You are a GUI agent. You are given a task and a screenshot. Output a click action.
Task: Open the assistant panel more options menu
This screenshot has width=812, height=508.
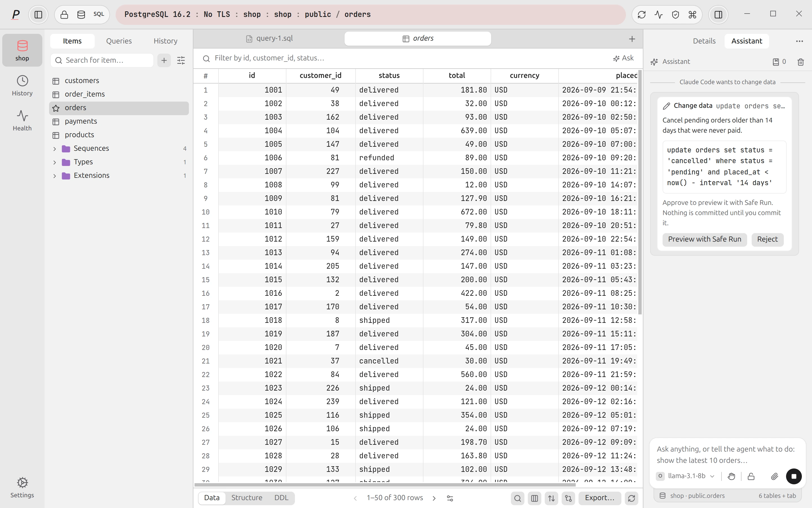pos(800,41)
